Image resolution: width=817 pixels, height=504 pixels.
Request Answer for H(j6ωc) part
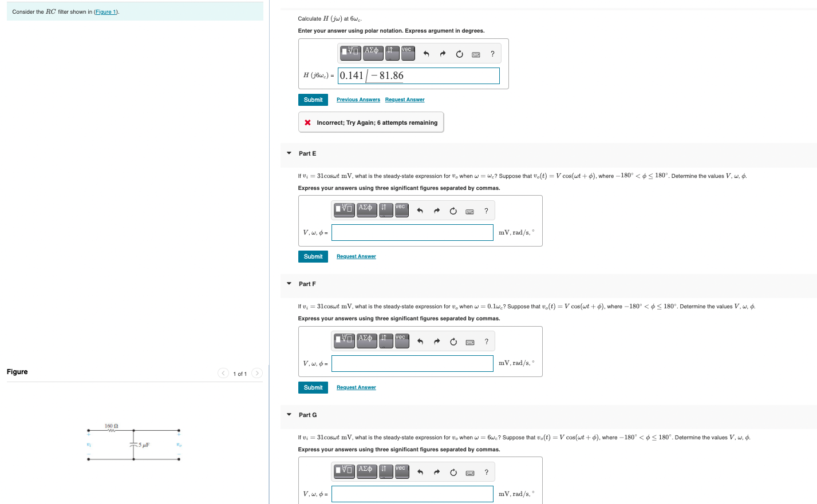405,100
